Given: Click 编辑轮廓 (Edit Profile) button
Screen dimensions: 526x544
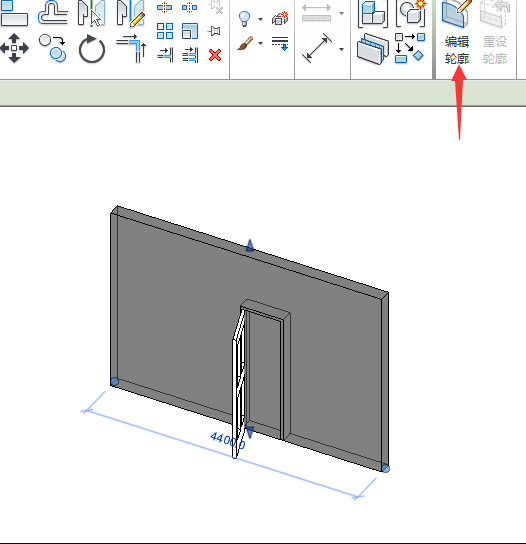Looking at the screenshot, I should tap(457, 33).
